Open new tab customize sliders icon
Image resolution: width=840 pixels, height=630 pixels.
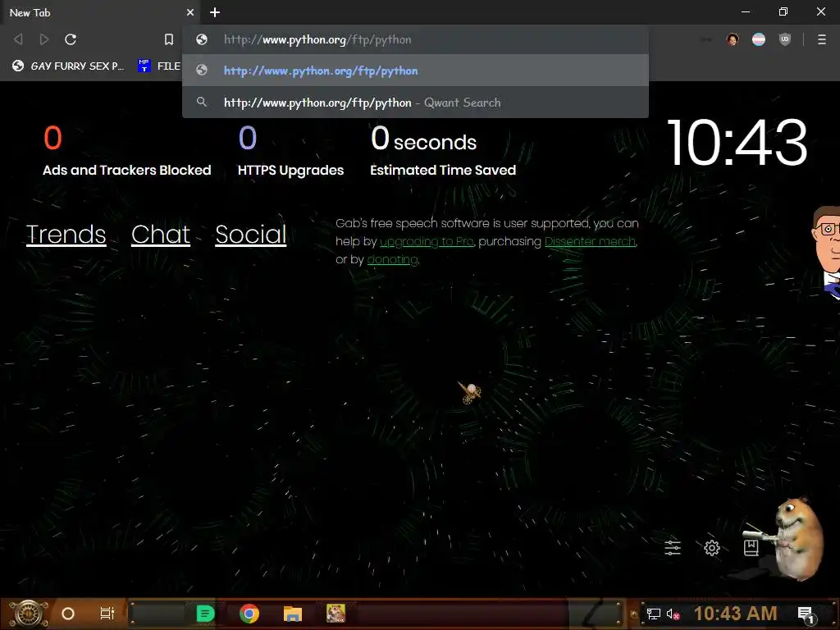point(673,547)
